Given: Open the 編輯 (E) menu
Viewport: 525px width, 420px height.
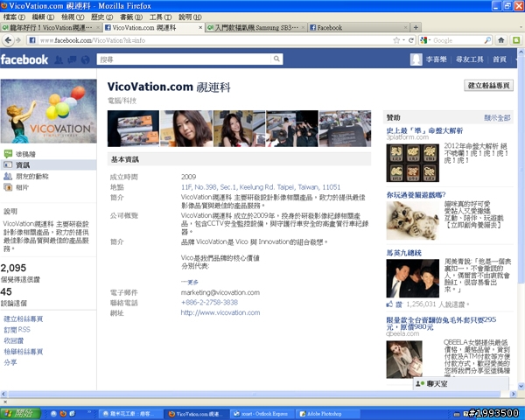Looking at the screenshot, I should (43, 17).
